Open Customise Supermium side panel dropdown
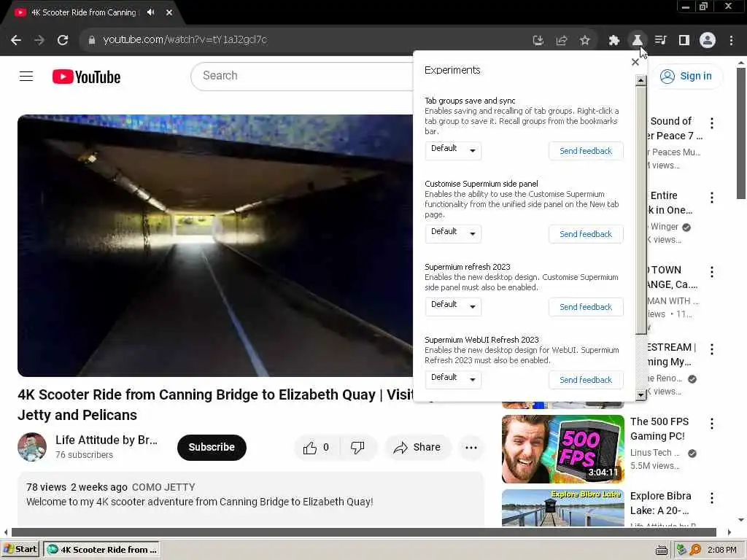Viewport: 747px width, 560px height. (x=453, y=233)
